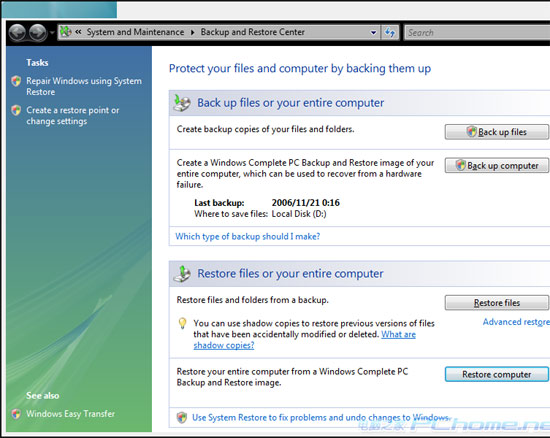Screen dimensions: 550x438
Task: Open recent pages dropdown next to Forward
Action: (52, 33)
